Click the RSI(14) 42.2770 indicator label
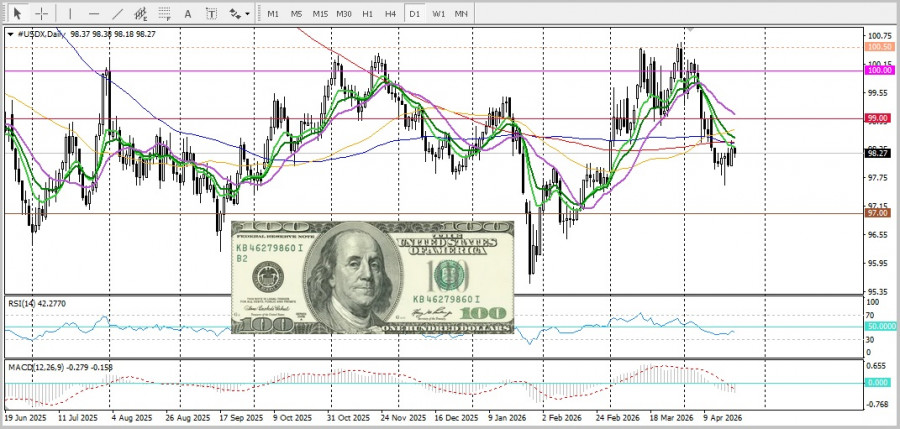 (36, 303)
